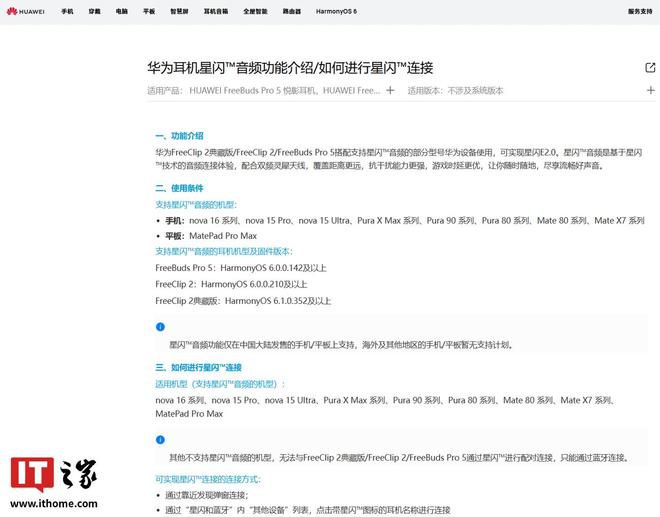This screenshot has width=660, height=517.
Task: Click the 可实现星闪连接的连接方式 subheading
Action: [x=208, y=479]
